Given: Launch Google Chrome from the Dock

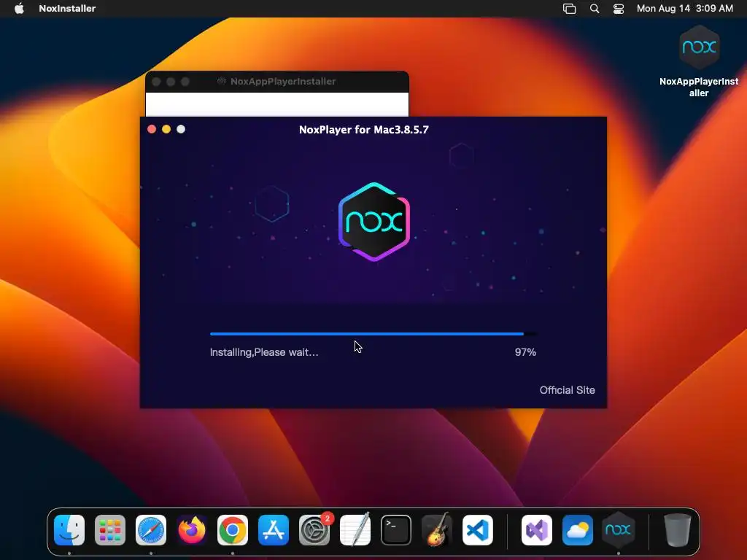Looking at the screenshot, I should (233, 530).
